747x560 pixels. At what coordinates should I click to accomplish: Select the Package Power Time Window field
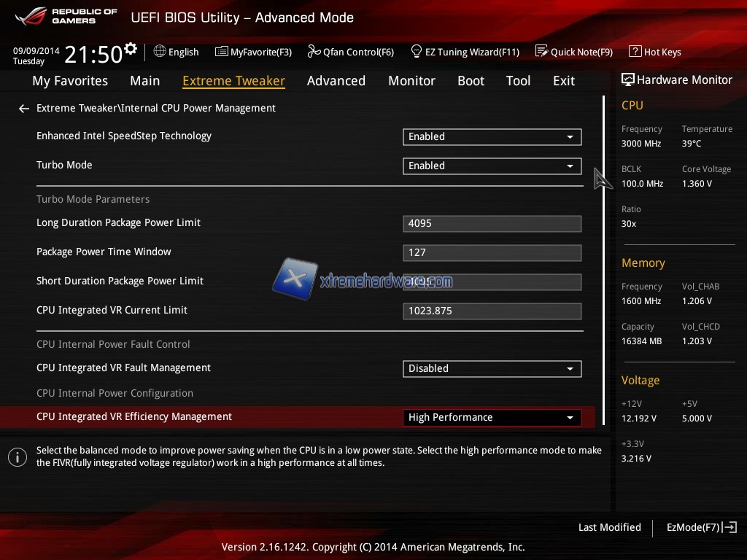492,252
